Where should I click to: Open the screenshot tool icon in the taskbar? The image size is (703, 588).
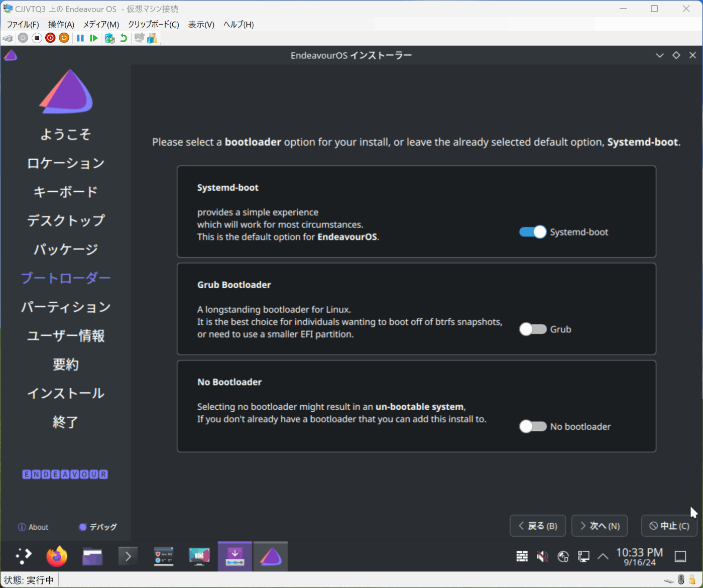coord(199,556)
